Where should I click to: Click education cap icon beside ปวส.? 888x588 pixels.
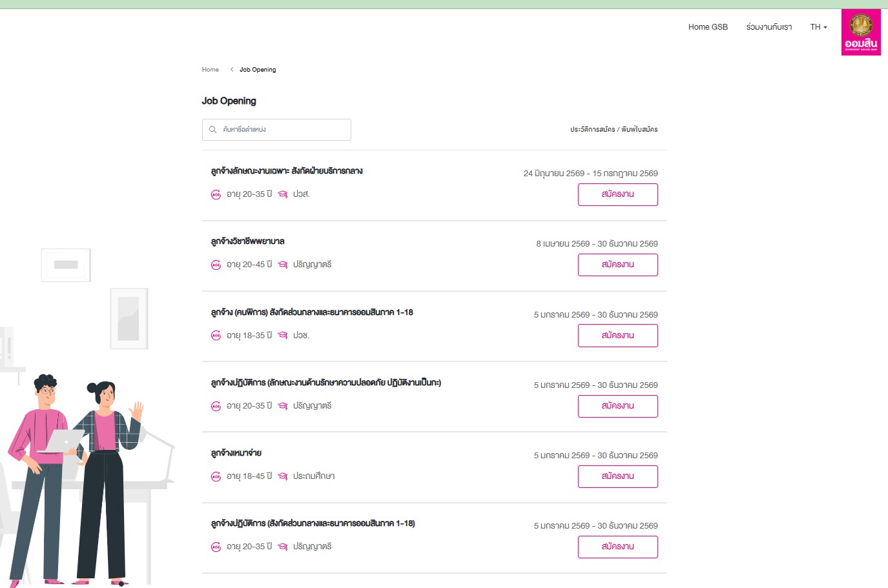[x=283, y=194]
